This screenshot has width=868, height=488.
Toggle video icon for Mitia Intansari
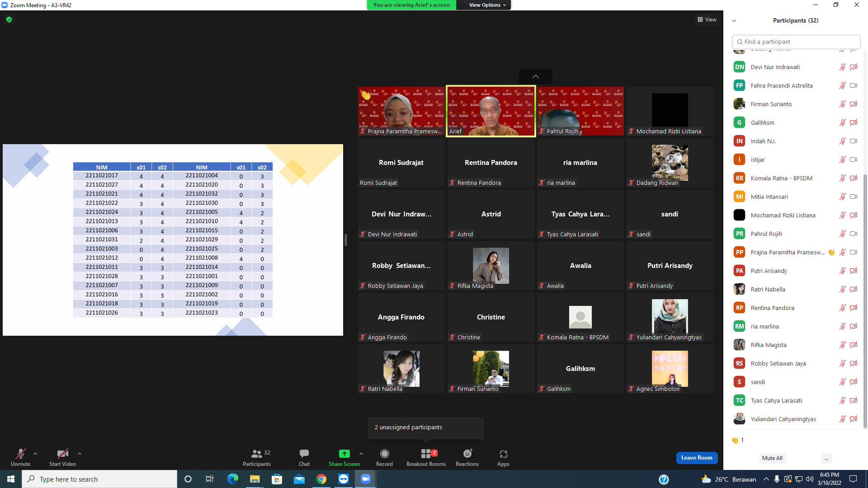(854, 197)
